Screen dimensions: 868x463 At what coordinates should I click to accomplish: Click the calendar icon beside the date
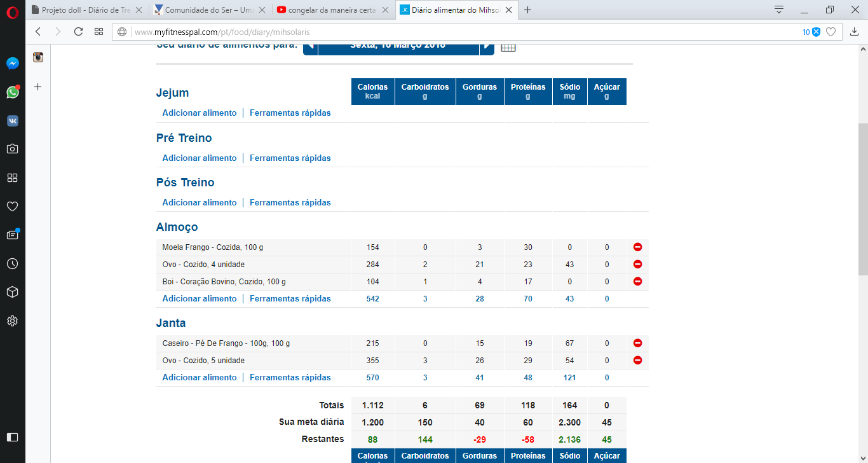click(508, 48)
